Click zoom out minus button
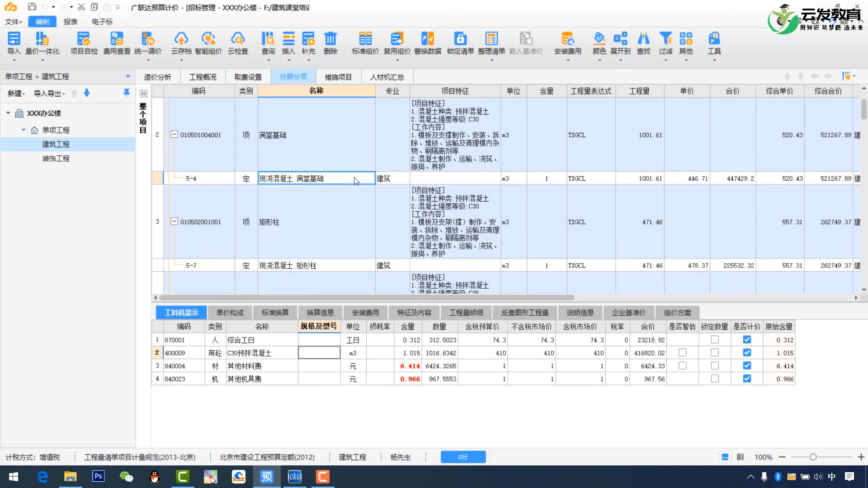The width and height of the screenshot is (868, 488). pyautogui.click(x=782, y=457)
